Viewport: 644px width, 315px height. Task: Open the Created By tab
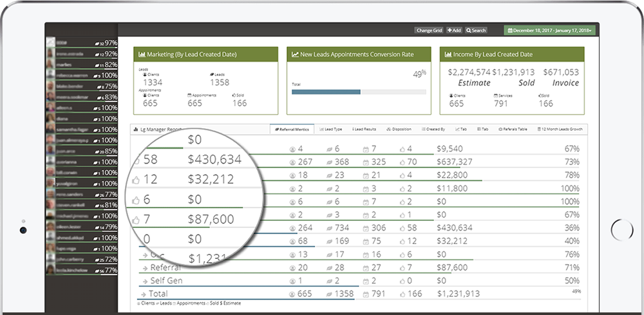433,129
